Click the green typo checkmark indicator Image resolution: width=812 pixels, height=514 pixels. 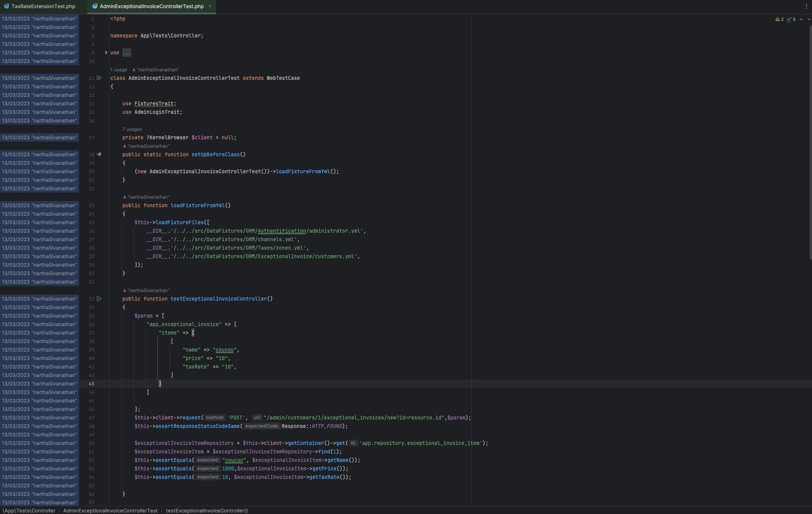[791, 19]
